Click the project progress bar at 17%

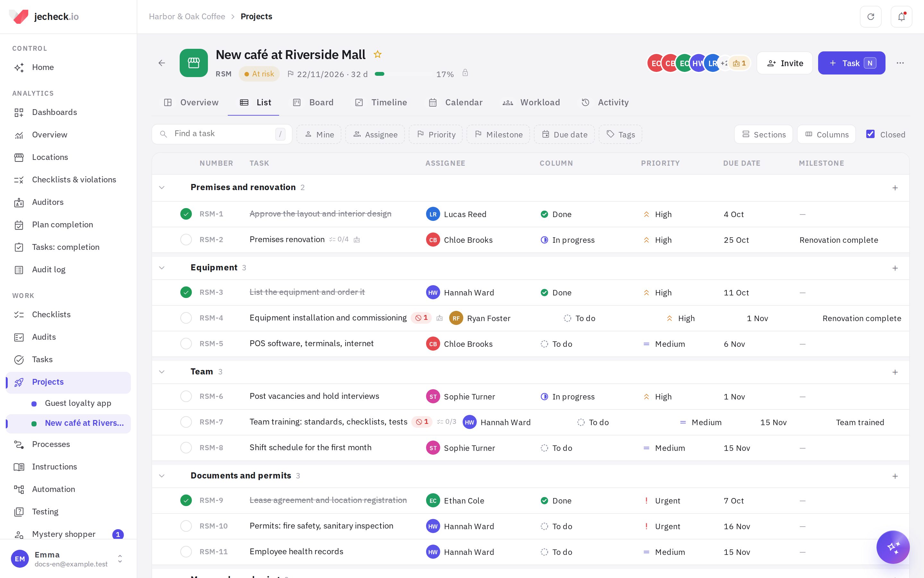click(404, 74)
